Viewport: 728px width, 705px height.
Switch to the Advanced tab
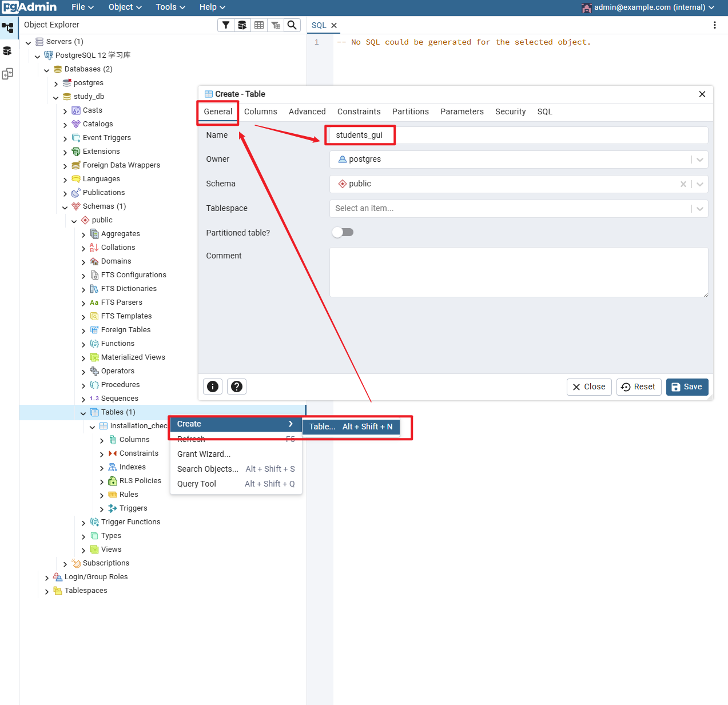(x=307, y=111)
